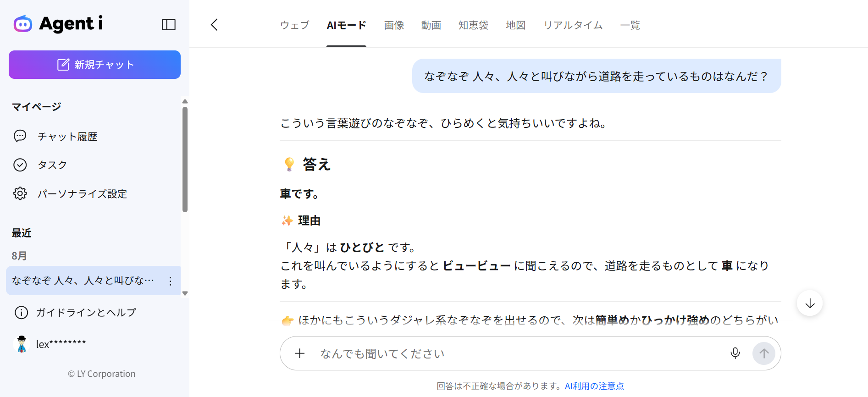
Task: Click the なんでも聞いてください input field
Action: tap(518, 353)
